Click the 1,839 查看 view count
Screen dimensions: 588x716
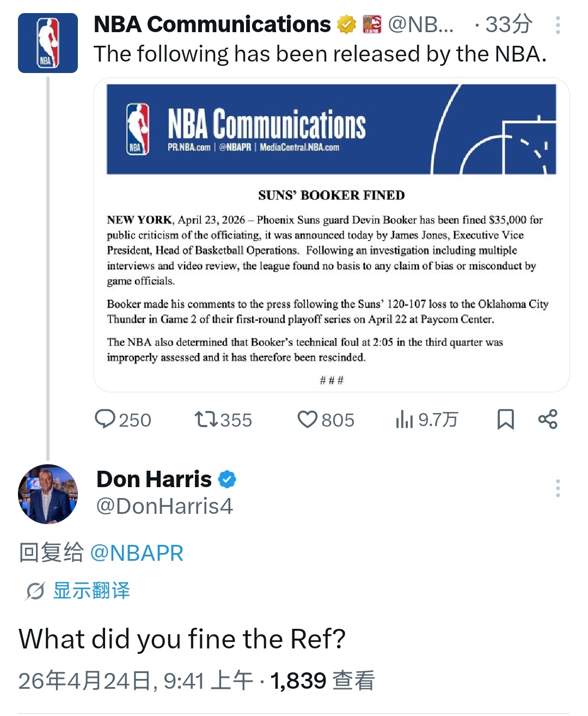(x=325, y=679)
